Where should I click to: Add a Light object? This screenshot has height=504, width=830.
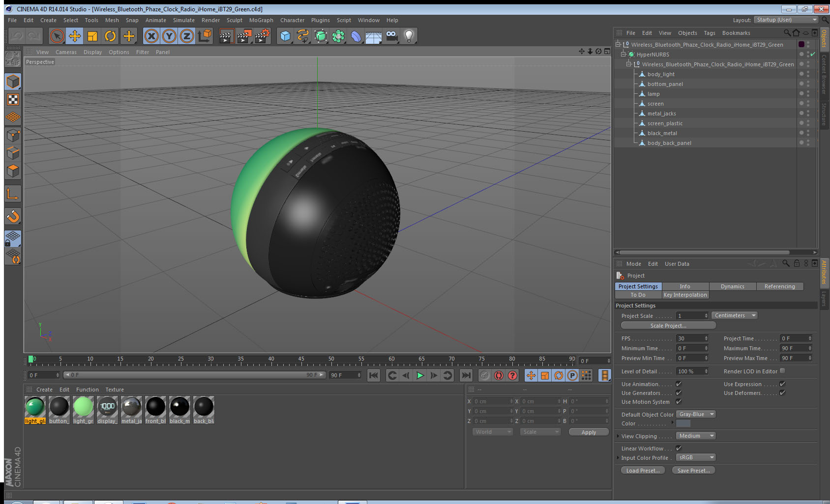[x=409, y=36]
